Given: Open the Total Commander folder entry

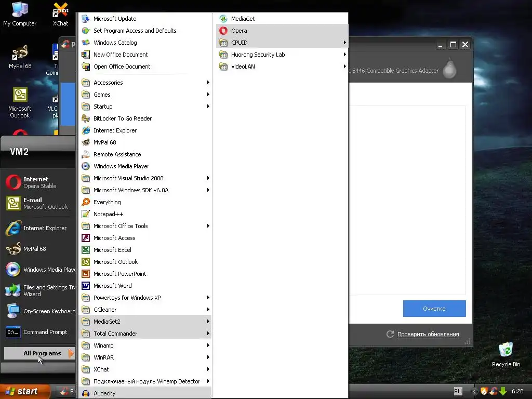Looking at the screenshot, I should 145,334.
